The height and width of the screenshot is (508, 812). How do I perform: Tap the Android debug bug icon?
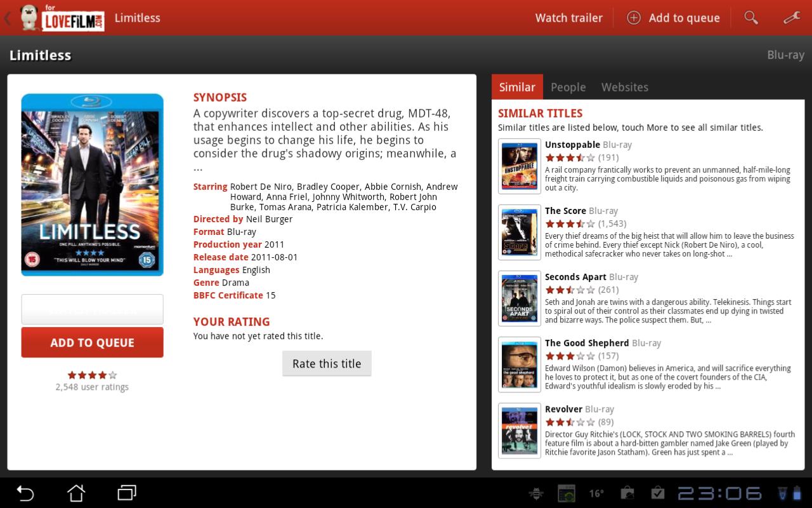tap(536, 493)
